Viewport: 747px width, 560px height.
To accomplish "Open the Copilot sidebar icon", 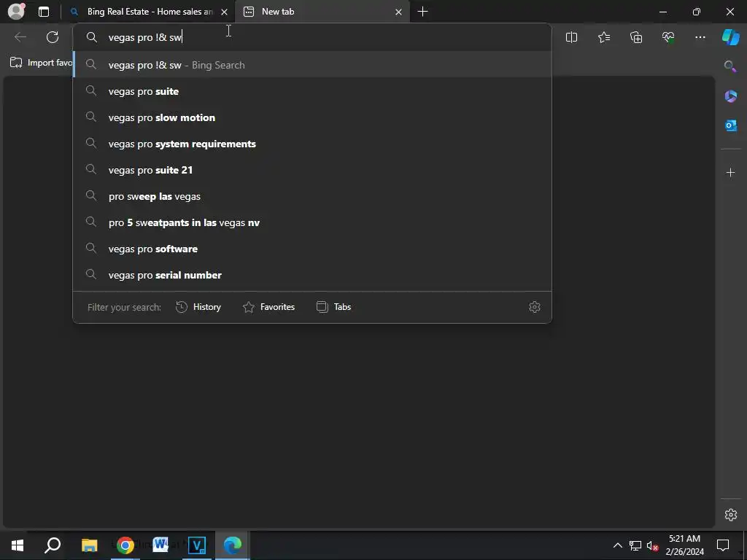I will 730,37.
